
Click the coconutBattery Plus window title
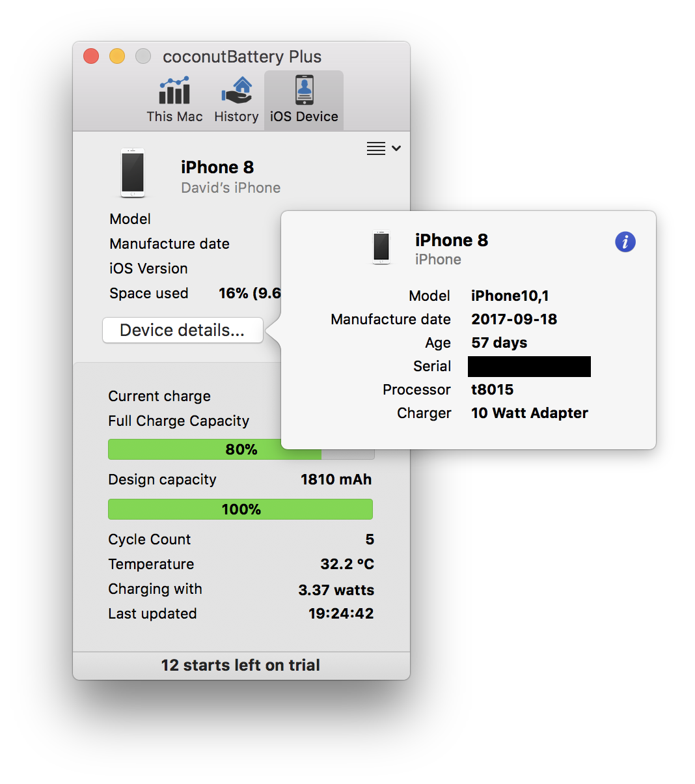pyautogui.click(x=242, y=57)
